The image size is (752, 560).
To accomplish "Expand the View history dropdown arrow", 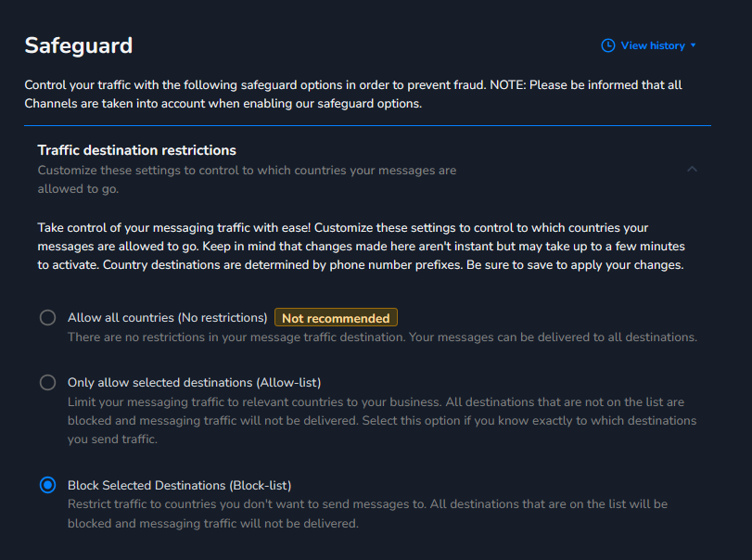I will click(x=694, y=45).
